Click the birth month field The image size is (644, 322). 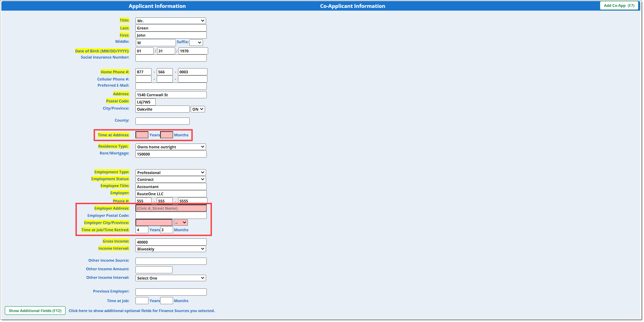click(x=144, y=51)
